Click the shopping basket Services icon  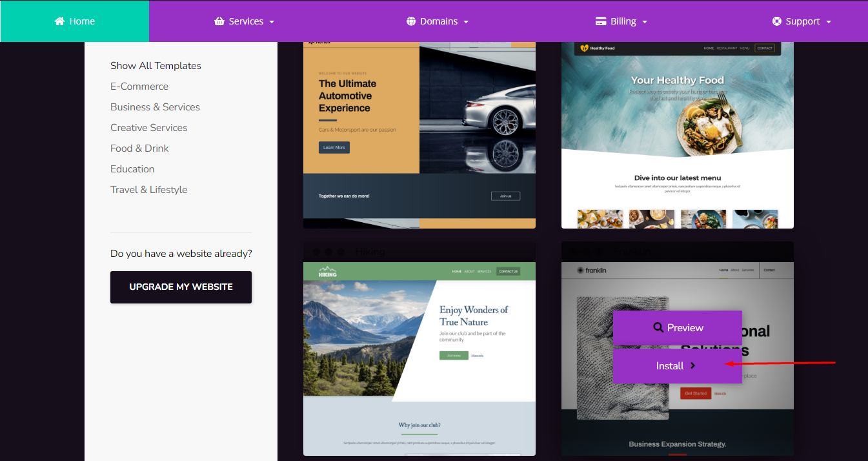coord(219,21)
